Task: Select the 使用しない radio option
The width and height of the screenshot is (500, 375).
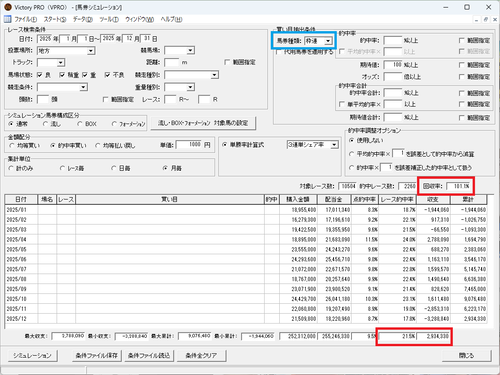Action: [x=351, y=140]
